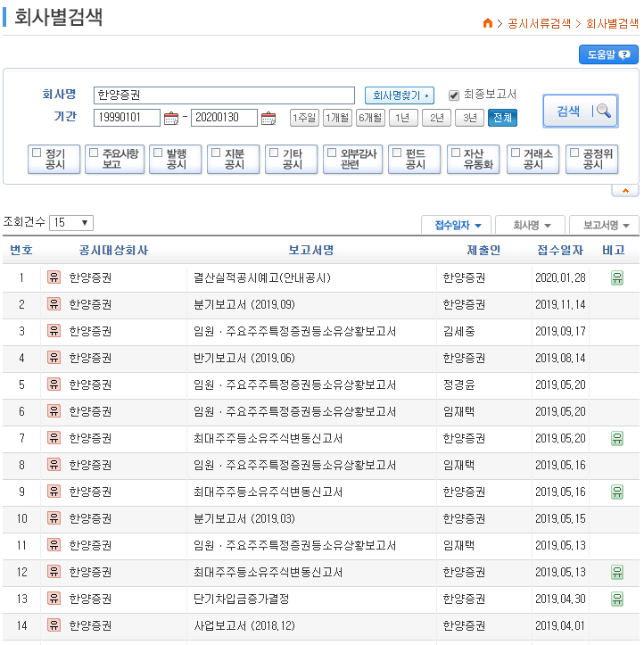Viewport: 644px width, 645px height.
Task: Click end date field 20200130
Action: pos(224,118)
